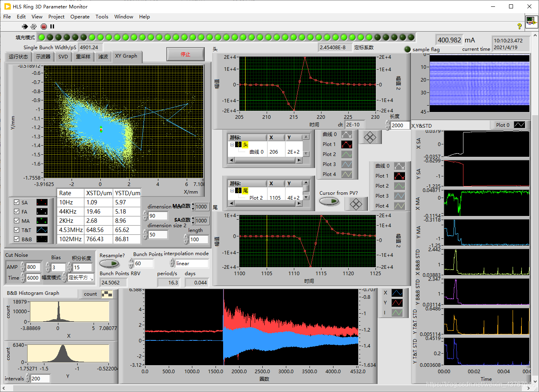Open the 幅度模式 dropdown showing 定长平方

point(80,278)
